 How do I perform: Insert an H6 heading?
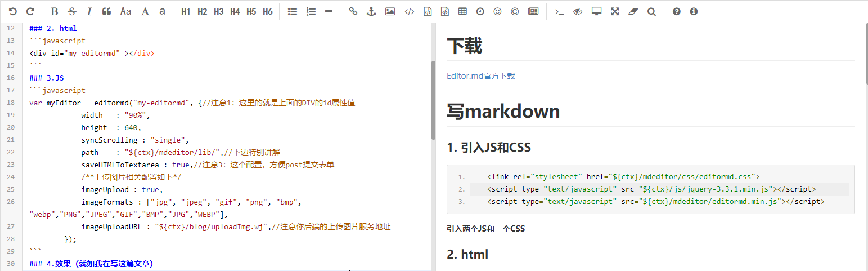(x=268, y=11)
